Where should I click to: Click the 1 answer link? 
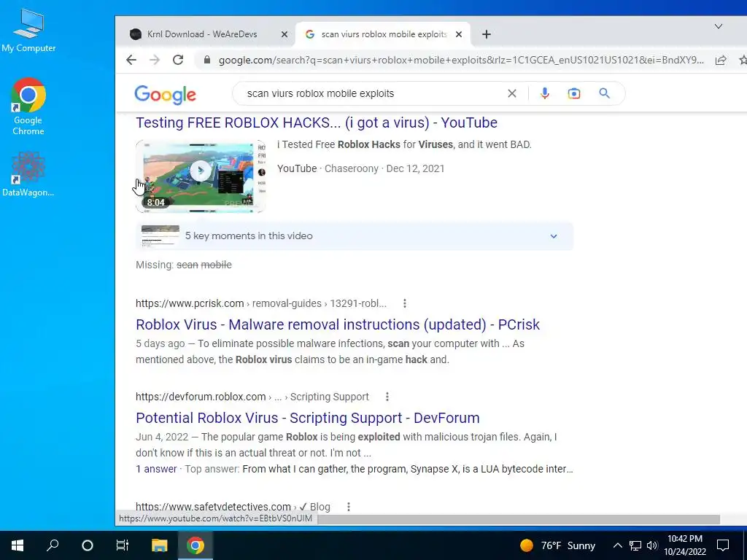(x=156, y=469)
